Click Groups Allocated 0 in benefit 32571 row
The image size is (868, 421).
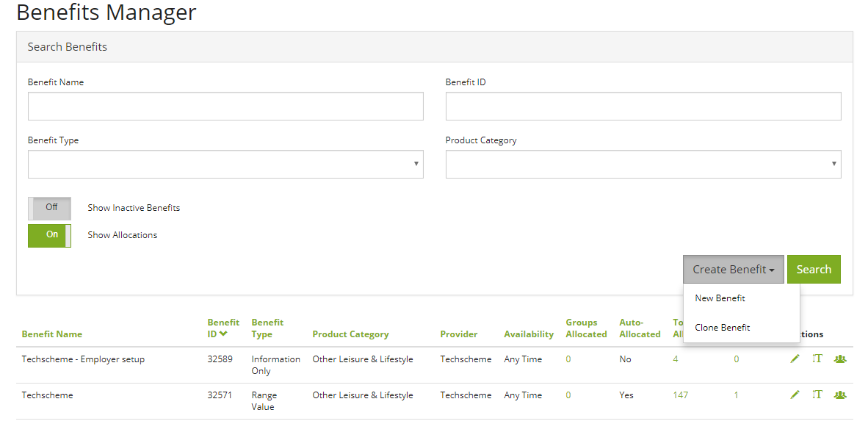(x=568, y=395)
